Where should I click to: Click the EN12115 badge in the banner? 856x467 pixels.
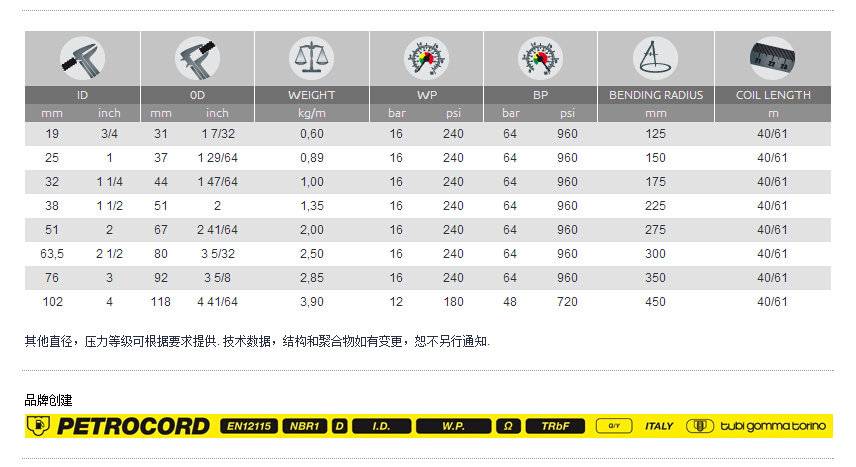pos(248,426)
